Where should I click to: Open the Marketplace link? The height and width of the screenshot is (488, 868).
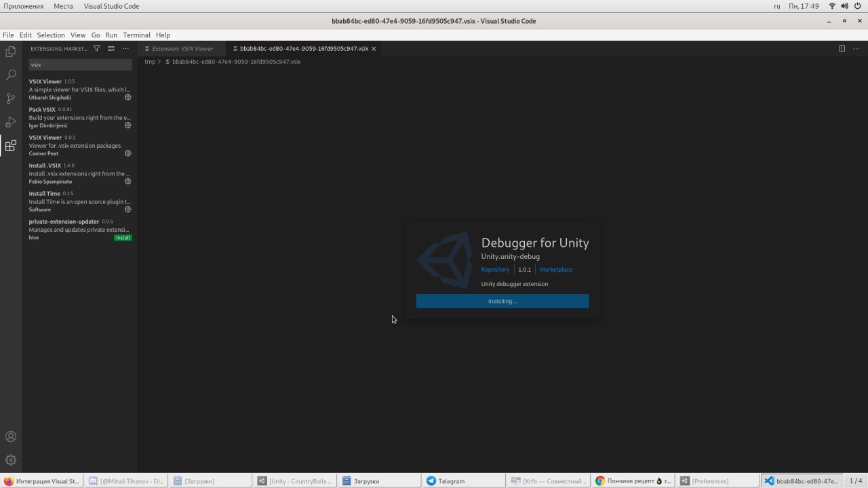click(x=556, y=270)
